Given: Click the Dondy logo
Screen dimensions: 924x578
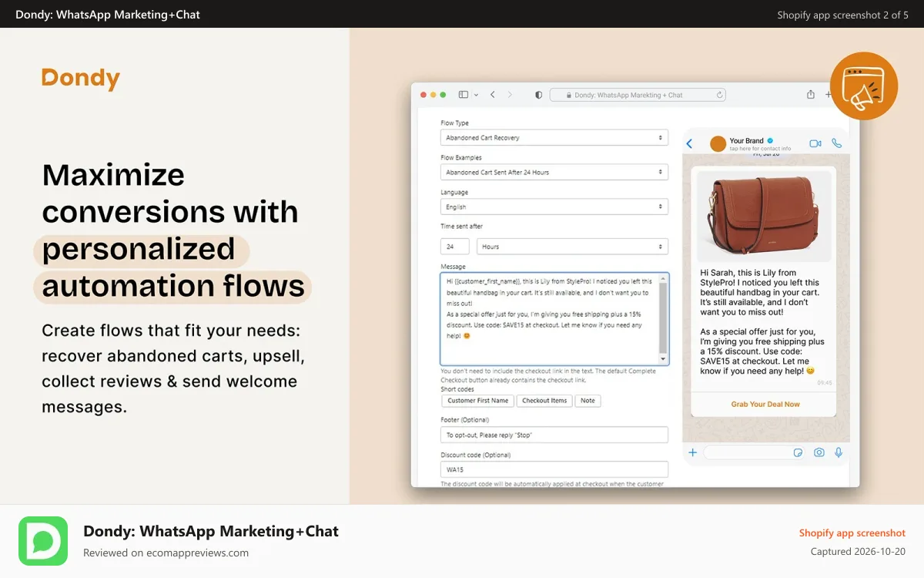Looking at the screenshot, I should tap(81, 79).
